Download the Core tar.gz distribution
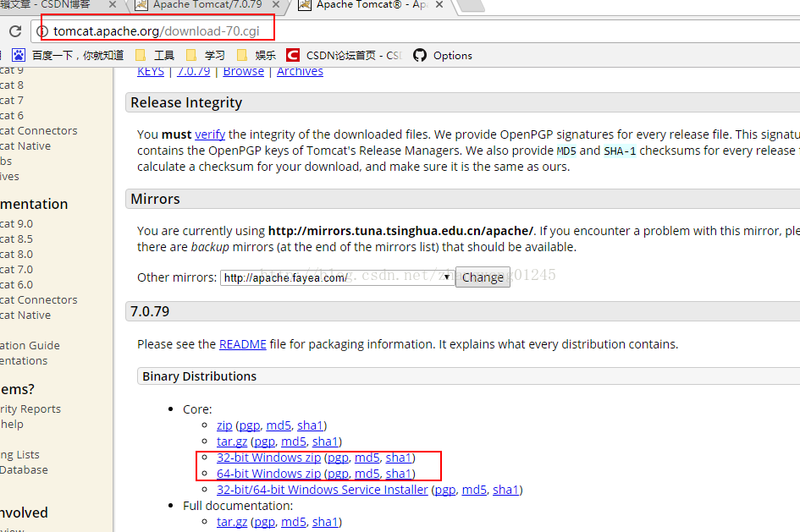This screenshot has height=532, width=800. 232,442
